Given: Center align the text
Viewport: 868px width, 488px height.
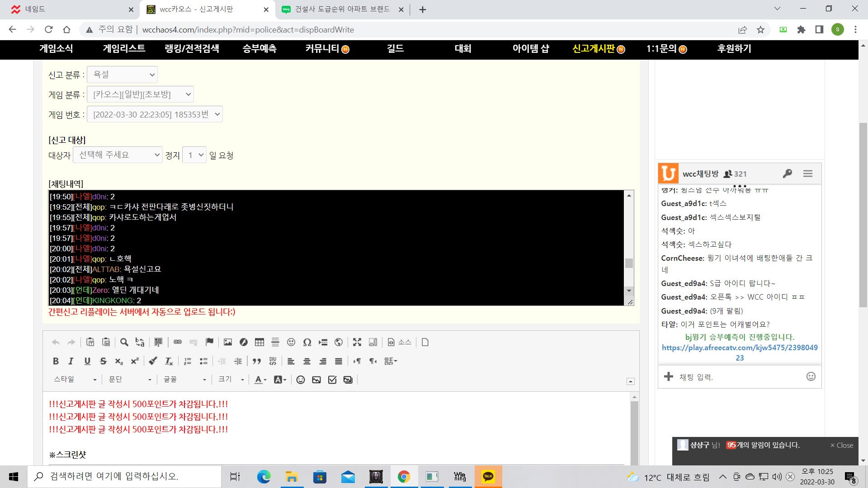Looking at the screenshot, I should tap(307, 361).
